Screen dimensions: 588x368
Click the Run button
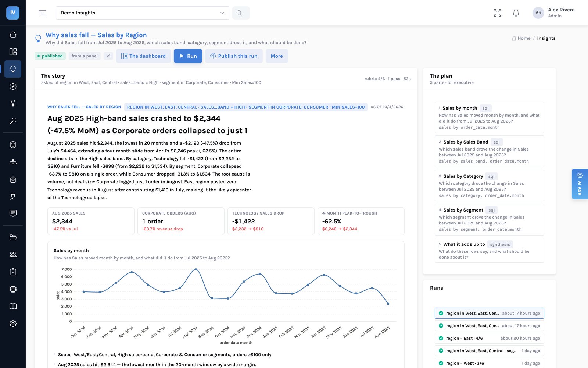point(188,56)
